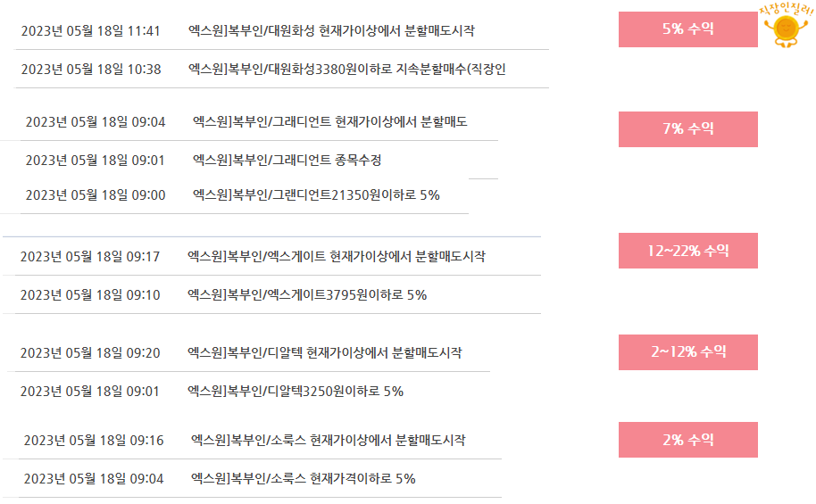Open the 엑스게이트3795원이하로 5% message

pyautogui.click(x=307, y=295)
